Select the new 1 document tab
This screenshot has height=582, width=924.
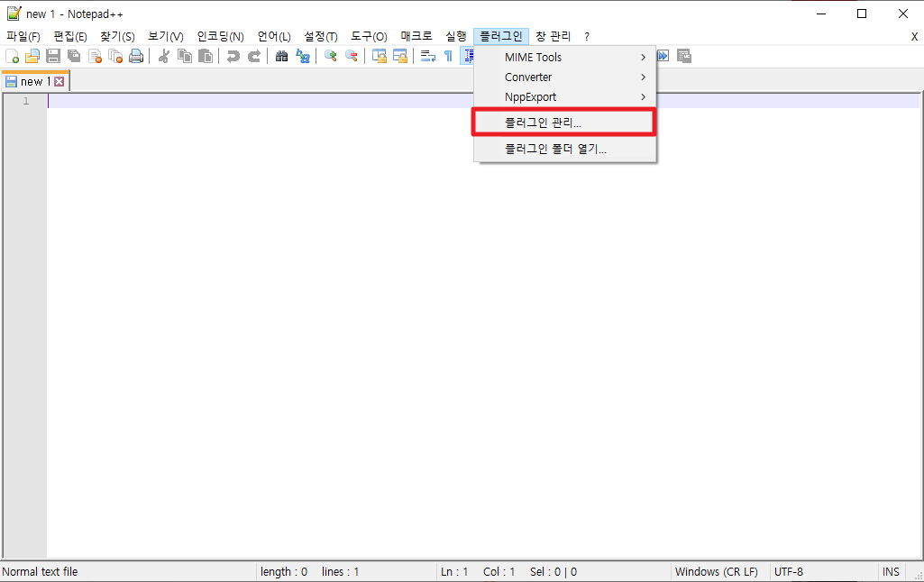coord(35,81)
